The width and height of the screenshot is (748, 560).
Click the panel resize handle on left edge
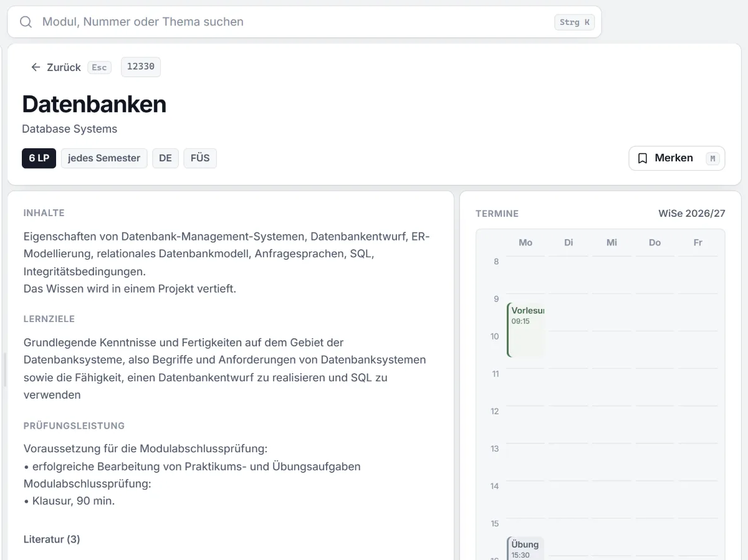click(4, 369)
